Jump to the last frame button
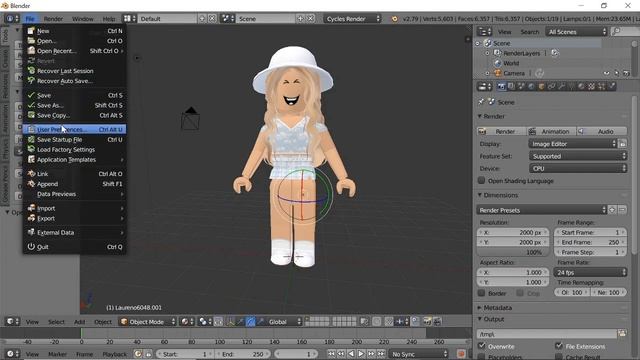Image resolution: width=640 pixels, height=360 pixels. 381,354
